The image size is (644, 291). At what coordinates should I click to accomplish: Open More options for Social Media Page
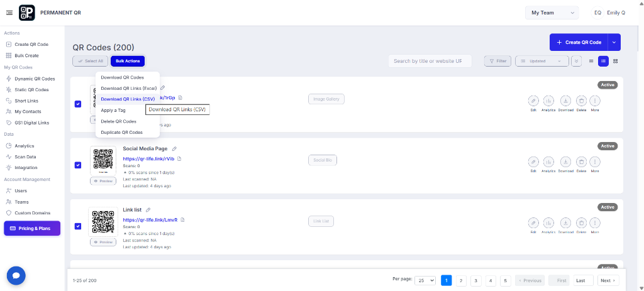595,162
